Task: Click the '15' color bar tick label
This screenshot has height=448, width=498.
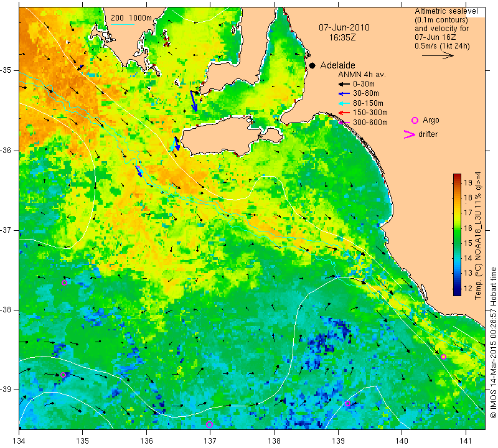Action: [468, 243]
